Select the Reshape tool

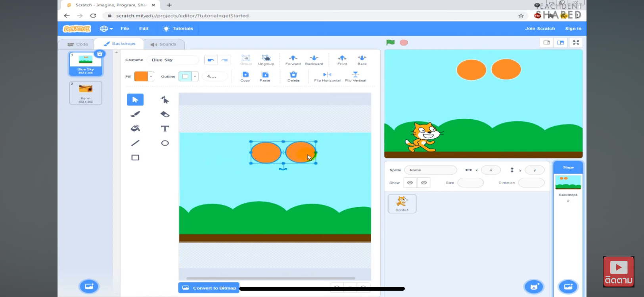coord(165,100)
